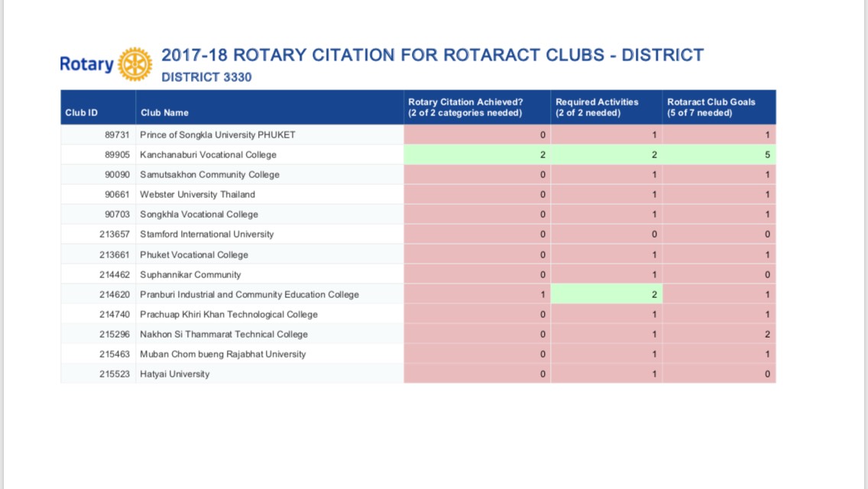The height and width of the screenshot is (489, 868).
Task: Select club ID 215523
Action: tap(114, 374)
